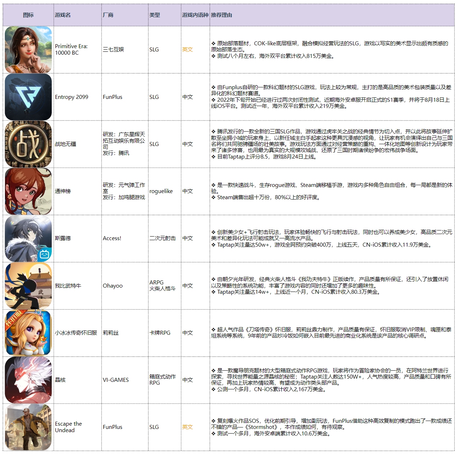Click the 类型 column header

155,15
